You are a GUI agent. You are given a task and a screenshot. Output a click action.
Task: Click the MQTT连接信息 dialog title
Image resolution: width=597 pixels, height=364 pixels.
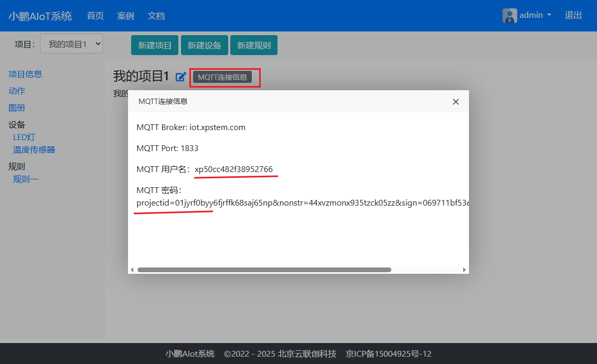coord(163,101)
